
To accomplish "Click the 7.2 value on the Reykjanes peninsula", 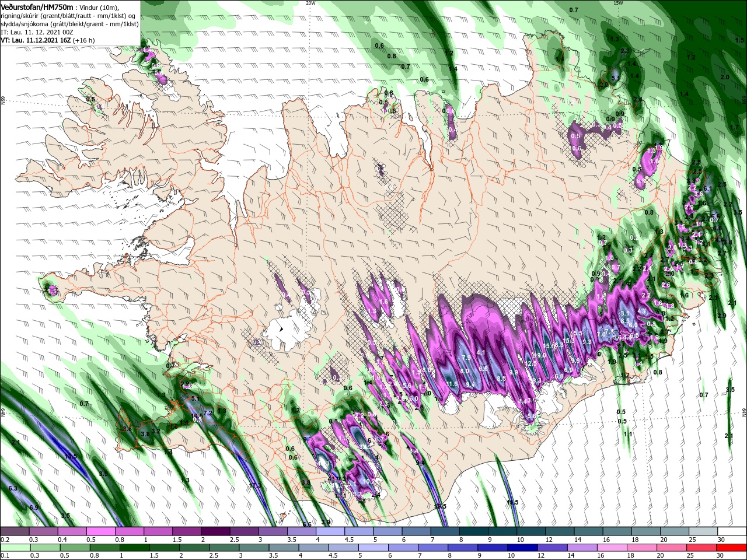I will click(207, 413).
